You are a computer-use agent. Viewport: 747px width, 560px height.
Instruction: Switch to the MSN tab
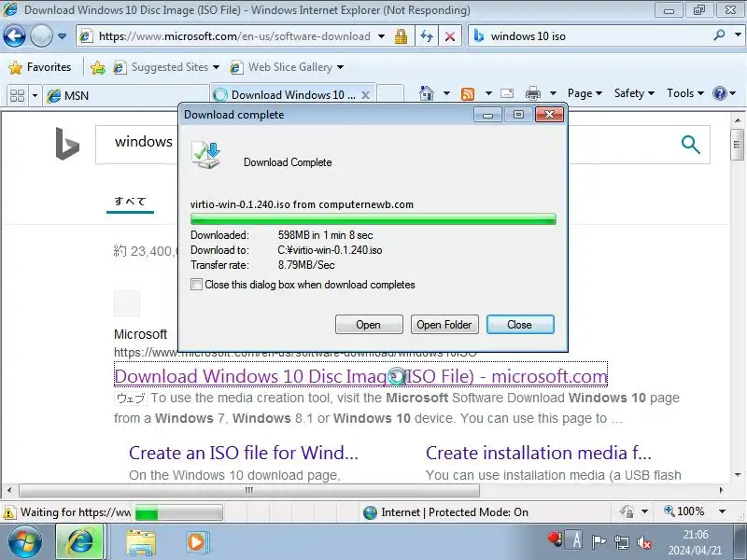[x=126, y=95]
